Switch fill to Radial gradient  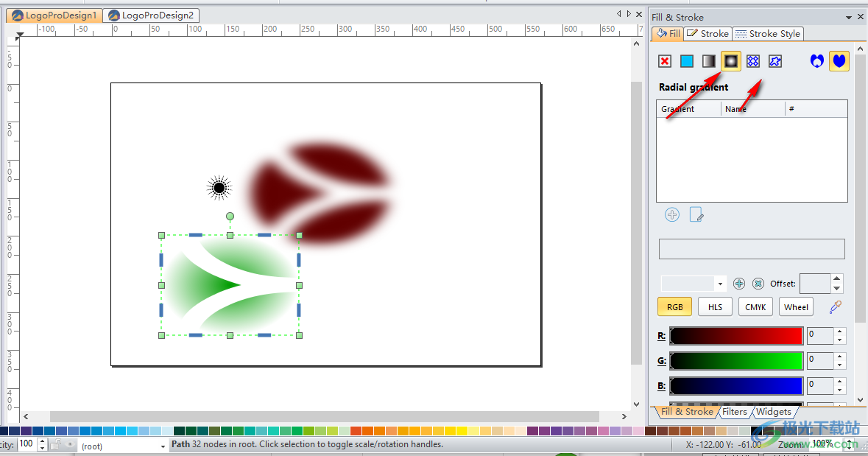coord(731,61)
